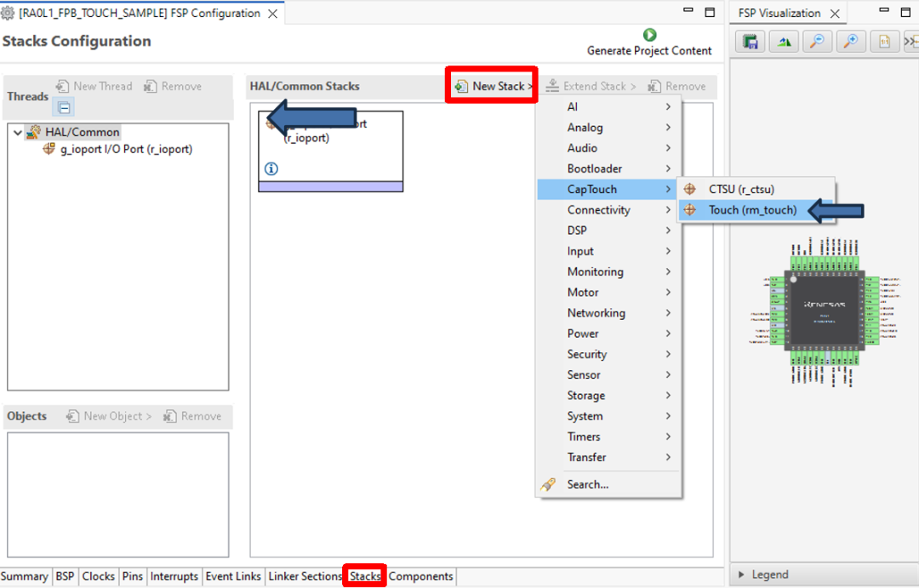Click the 1:1 reset zoom icon
Screen dimensions: 919x588
[x=884, y=42]
